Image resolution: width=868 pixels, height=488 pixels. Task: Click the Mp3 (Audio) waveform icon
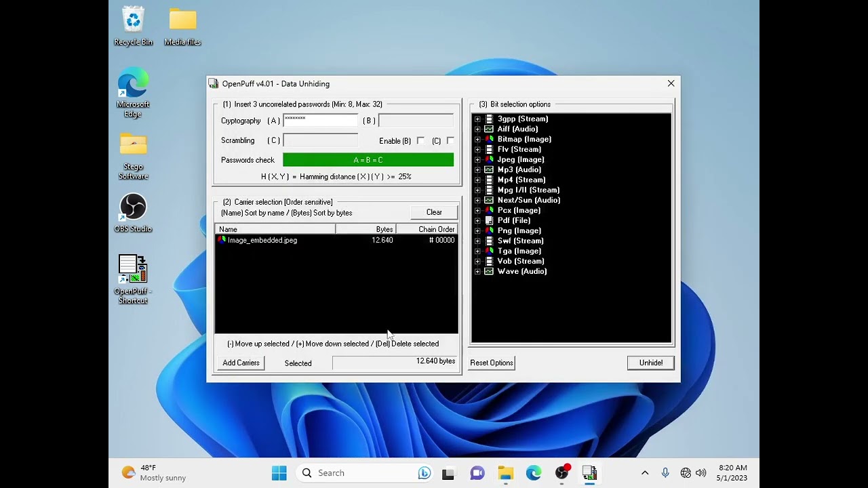489,169
